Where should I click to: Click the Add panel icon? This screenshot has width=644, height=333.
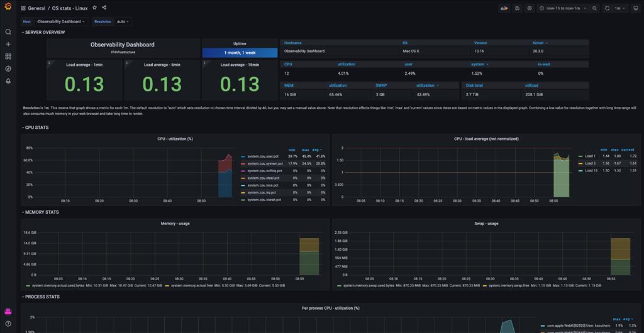(504, 8)
